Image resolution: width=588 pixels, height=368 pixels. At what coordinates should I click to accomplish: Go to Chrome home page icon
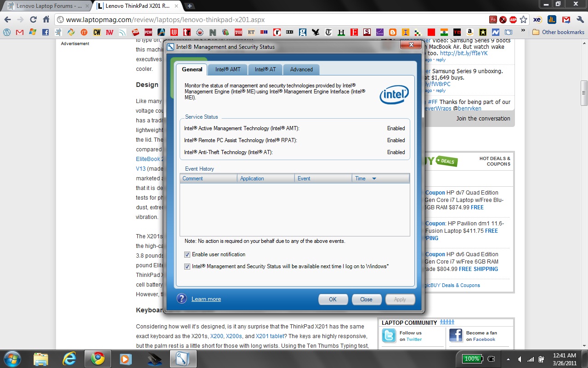coord(46,20)
